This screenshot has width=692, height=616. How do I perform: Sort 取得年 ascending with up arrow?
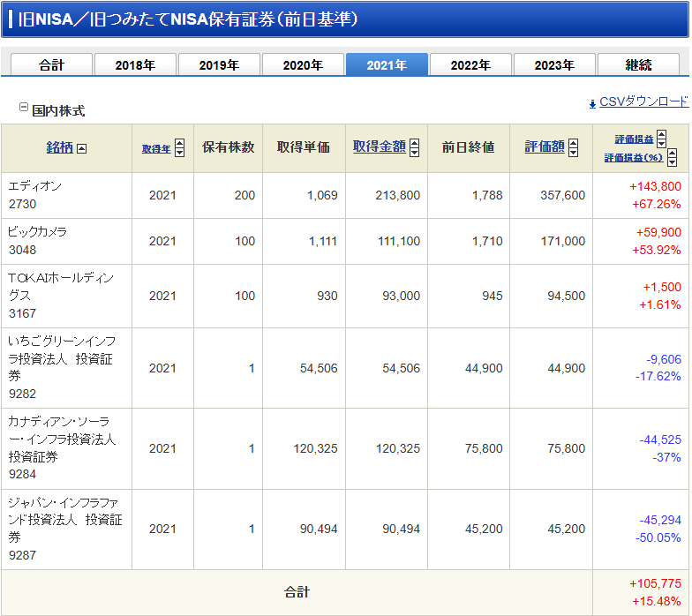click(180, 143)
